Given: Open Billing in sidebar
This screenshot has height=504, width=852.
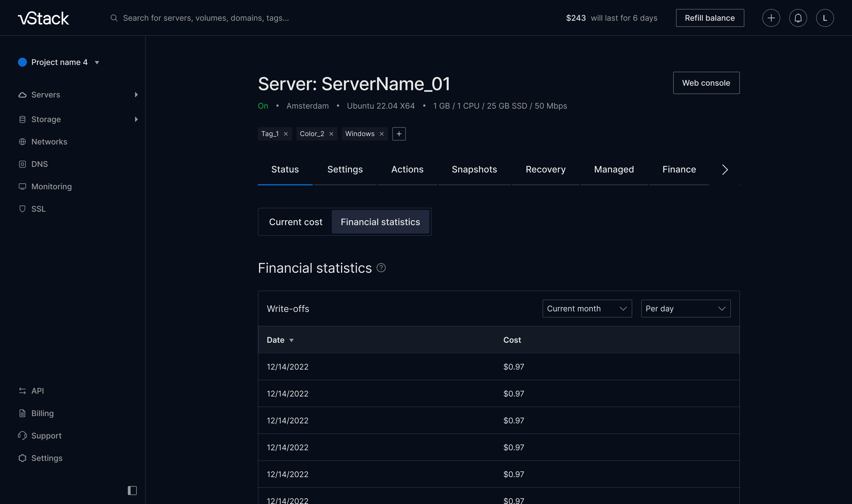Looking at the screenshot, I should tap(43, 413).
